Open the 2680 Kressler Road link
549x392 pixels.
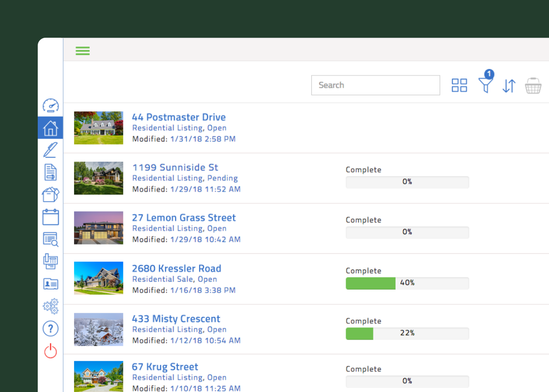click(x=176, y=269)
